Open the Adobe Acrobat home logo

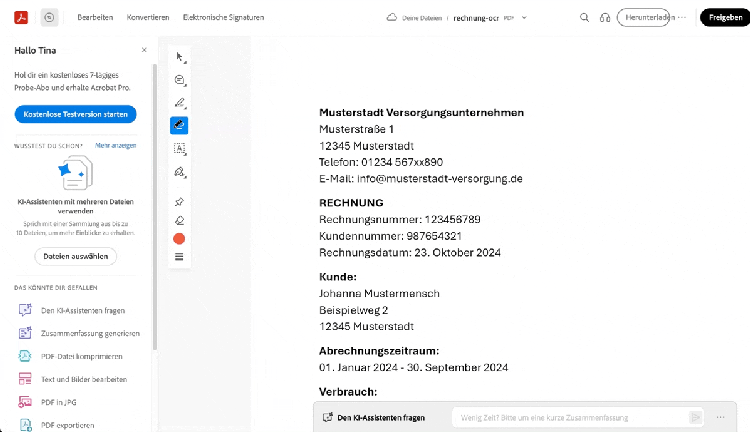click(21, 18)
